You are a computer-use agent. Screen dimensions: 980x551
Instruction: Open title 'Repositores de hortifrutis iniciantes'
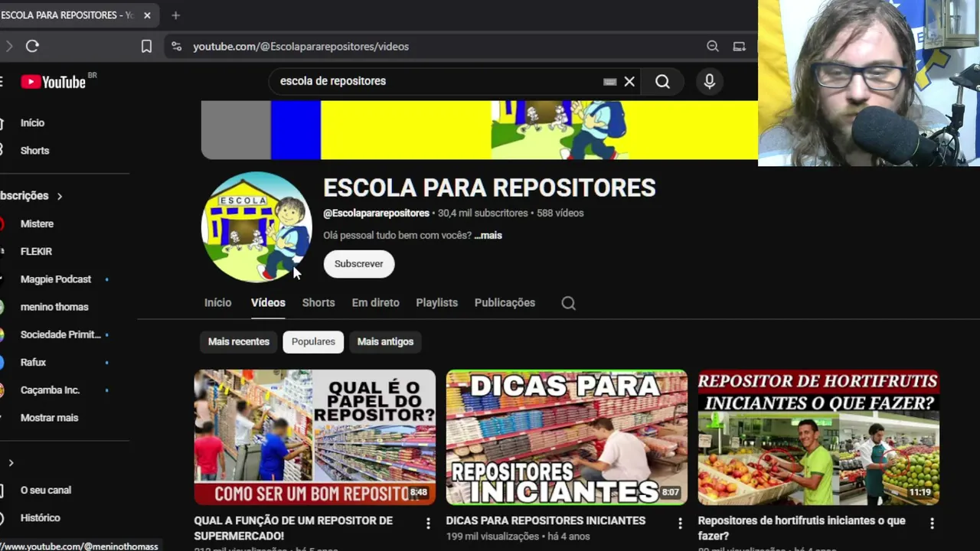[802, 528]
